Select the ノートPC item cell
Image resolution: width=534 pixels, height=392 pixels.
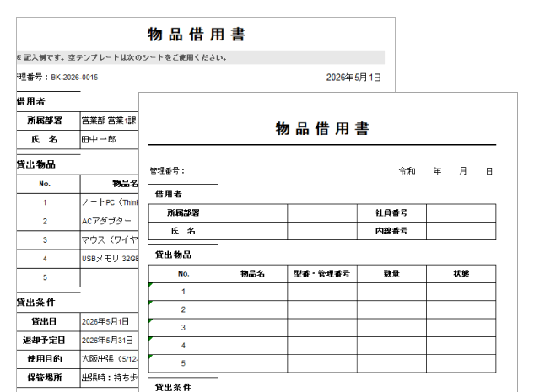(x=110, y=202)
